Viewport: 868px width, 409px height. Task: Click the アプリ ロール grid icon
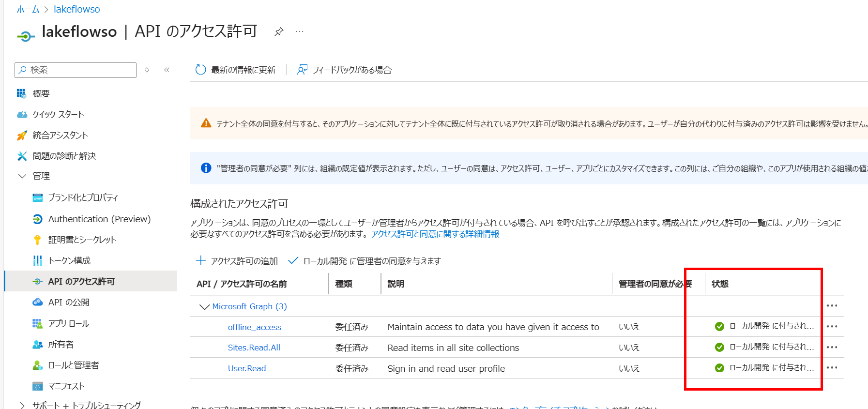37,323
